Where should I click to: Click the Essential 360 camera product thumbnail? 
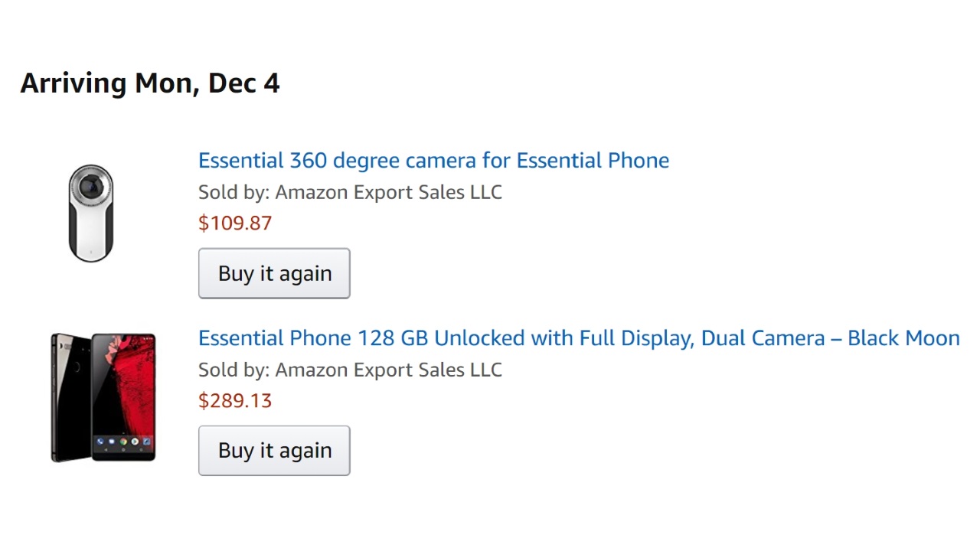point(91,213)
